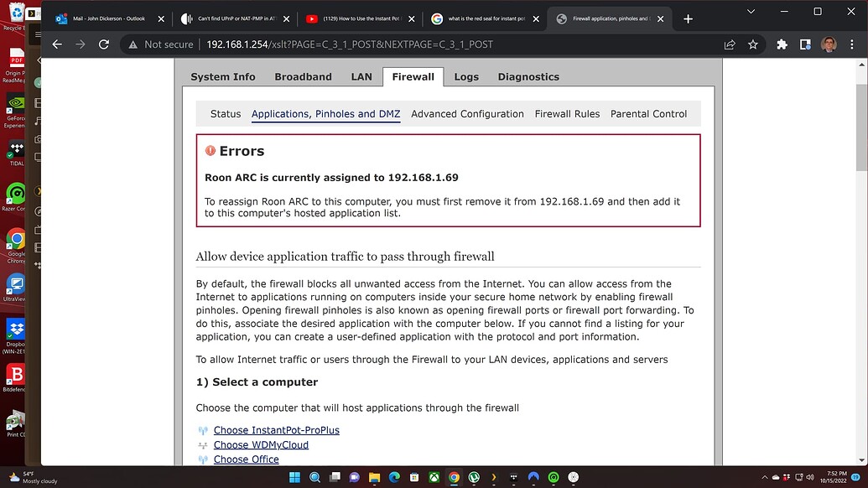Open tab search chevron in title bar
Image resolution: width=868 pixels, height=488 pixels.
click(751, 11)
